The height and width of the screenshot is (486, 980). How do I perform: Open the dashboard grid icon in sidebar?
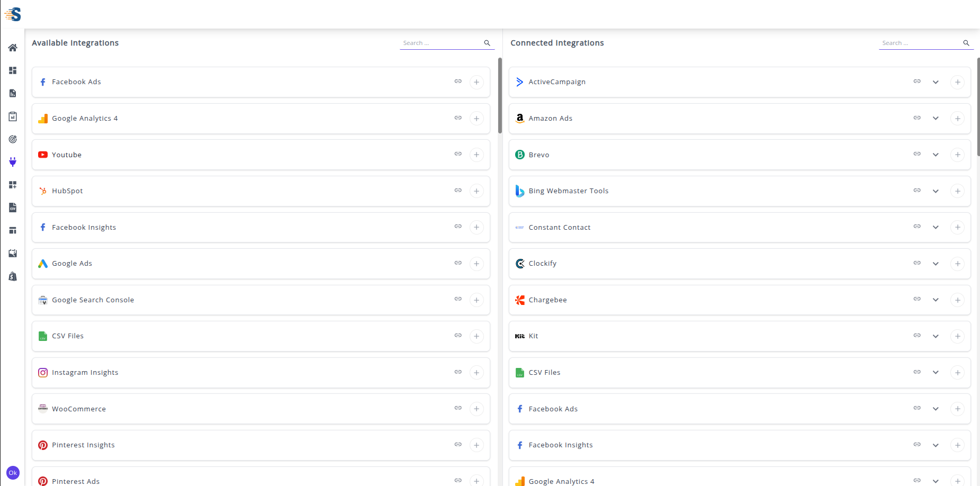(13, 70)
